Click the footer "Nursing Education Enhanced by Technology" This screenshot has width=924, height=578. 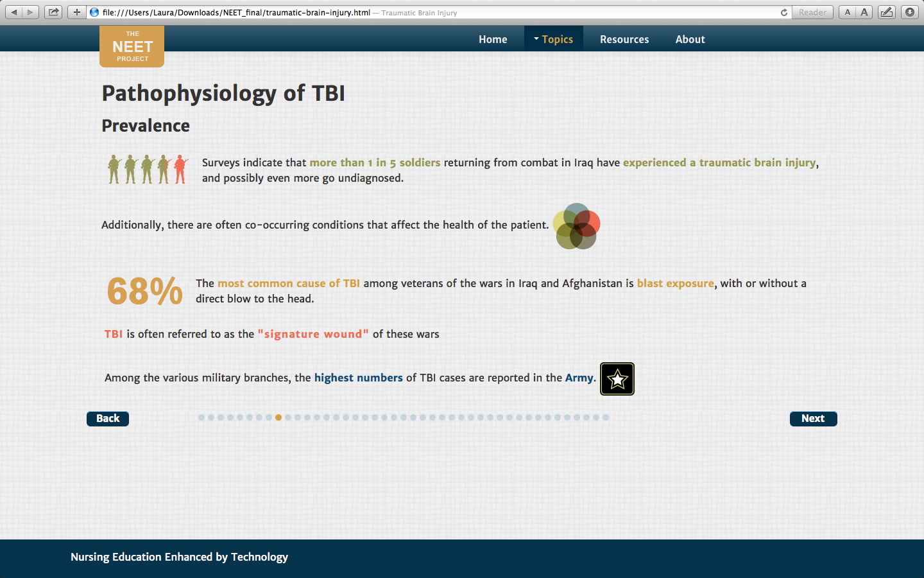[179, 557]
